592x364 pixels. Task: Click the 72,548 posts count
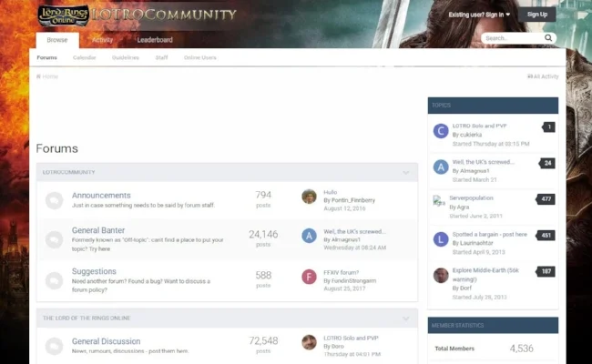pos(263,341)
